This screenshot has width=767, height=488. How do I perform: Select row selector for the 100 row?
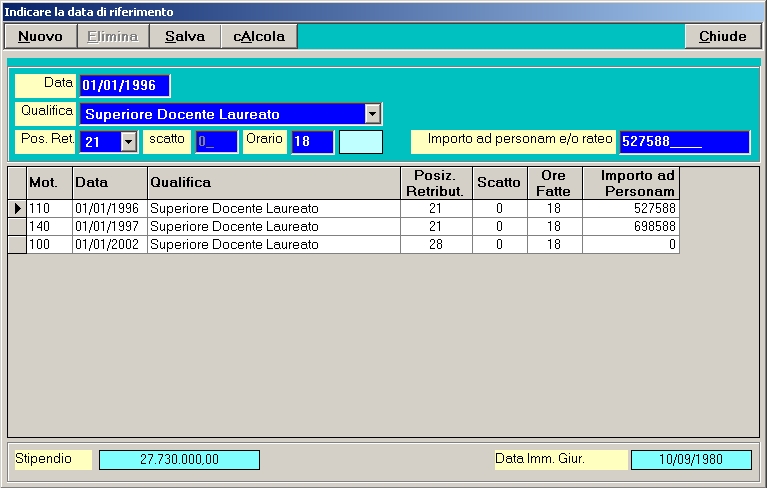[x=17, y=244]
